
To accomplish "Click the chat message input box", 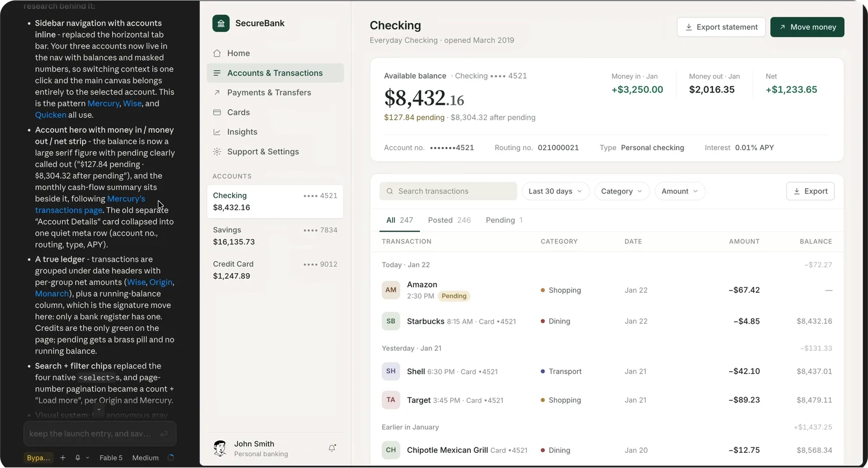I will point(100,434).
